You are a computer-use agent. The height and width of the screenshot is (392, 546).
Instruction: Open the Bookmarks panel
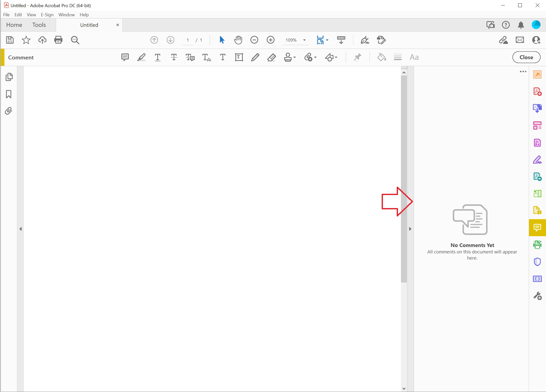[x=9, y=94]
